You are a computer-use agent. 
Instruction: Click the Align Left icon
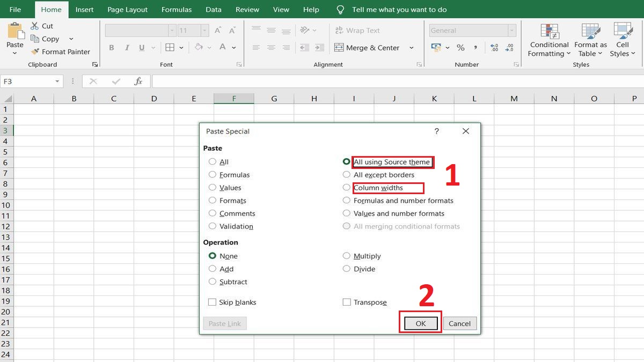point(257,48)
